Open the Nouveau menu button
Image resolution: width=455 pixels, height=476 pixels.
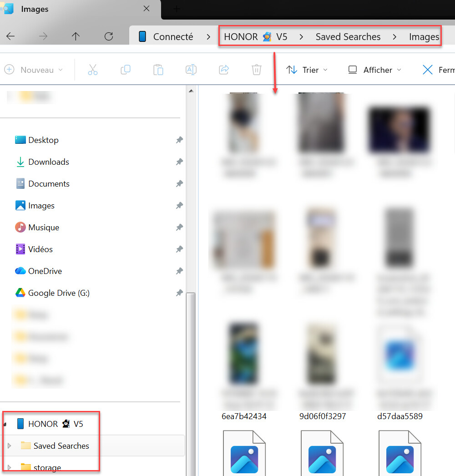(x=33, y=70)
